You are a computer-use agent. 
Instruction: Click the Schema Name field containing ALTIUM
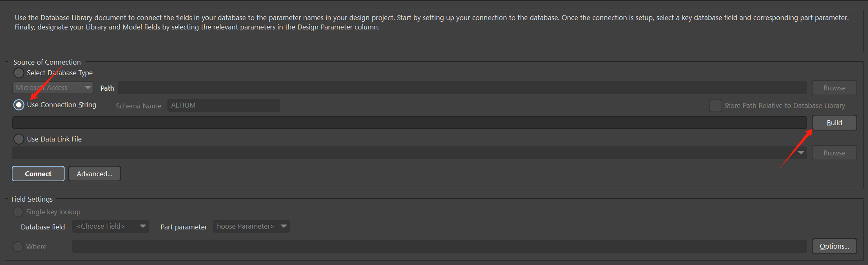tap(223, 106)
